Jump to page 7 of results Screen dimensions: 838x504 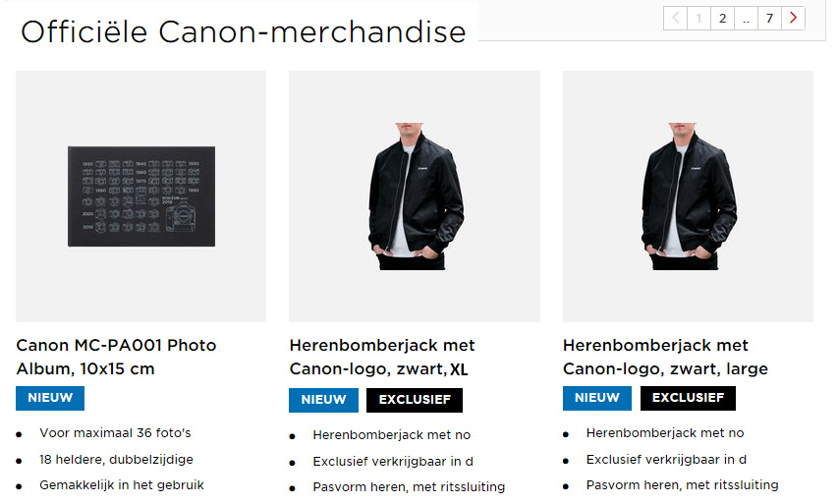[x=769, y=18]
